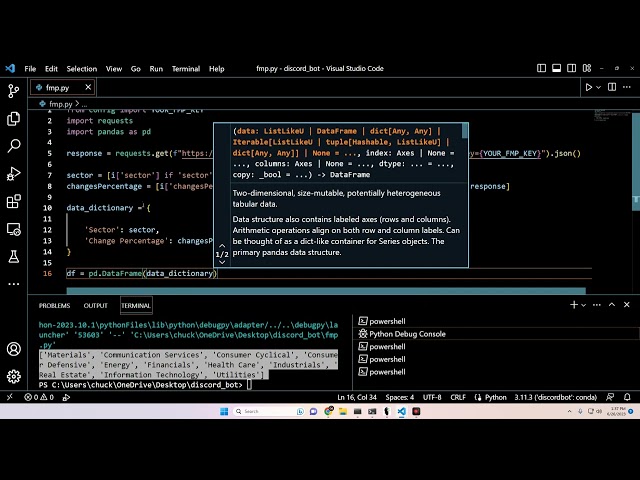Viewport: 640px width, 480px height.
Task: Open notifications bell
Action: tap(627, 397)
